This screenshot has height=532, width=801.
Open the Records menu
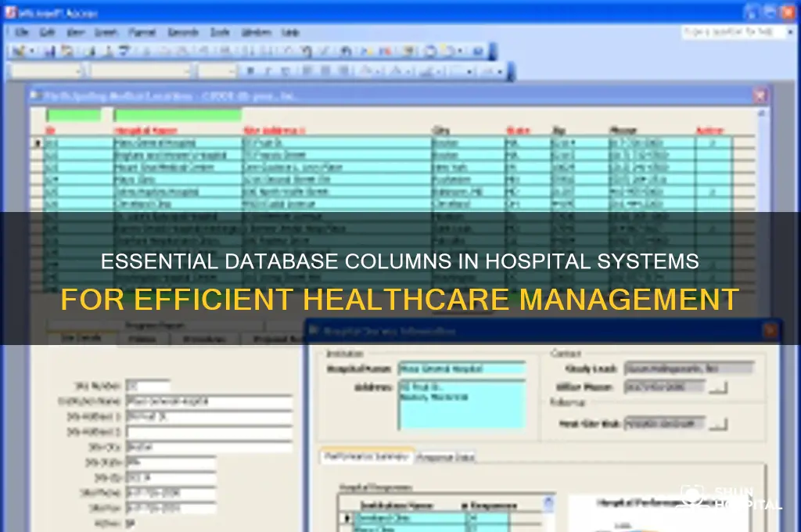pyautogui.click(x=183, y=32)
